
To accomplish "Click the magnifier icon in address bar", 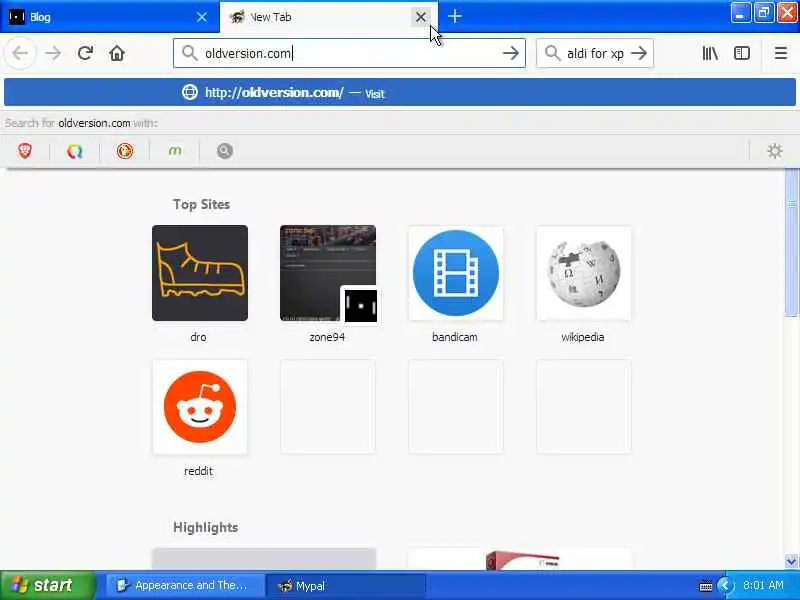I will tap(189, 53).
